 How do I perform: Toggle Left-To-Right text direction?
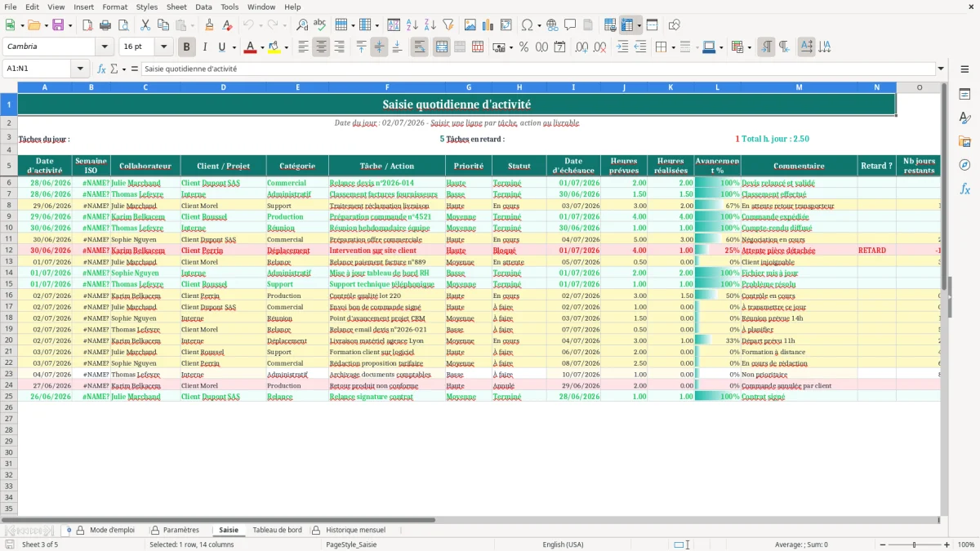766,47
